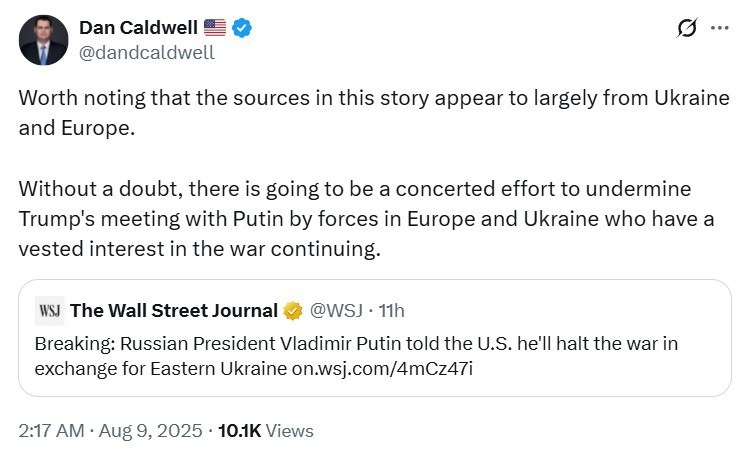
Task: Open The Wall Street Journal account name
Action: coord(174,310)
